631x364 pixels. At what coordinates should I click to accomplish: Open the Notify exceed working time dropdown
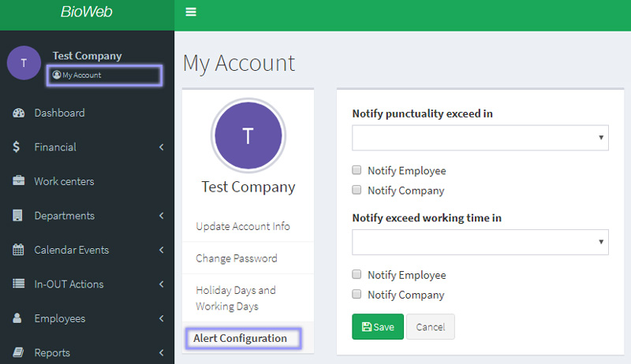[x=480, y=242]
